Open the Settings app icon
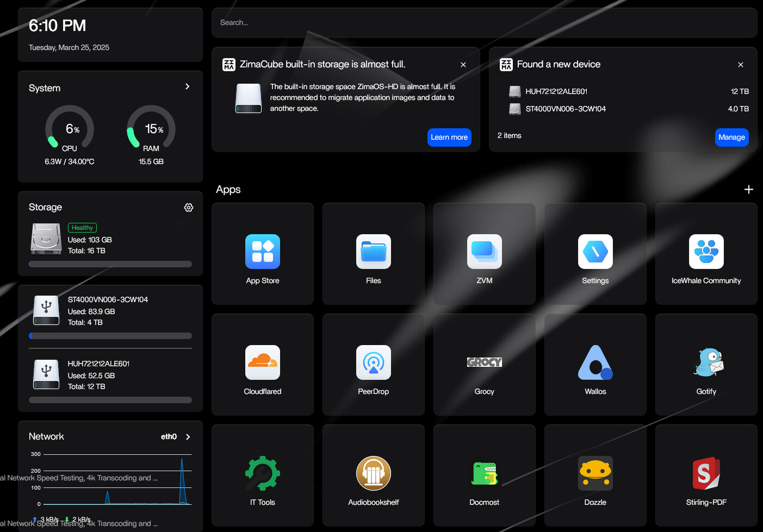Image resolution: width=763 pixels, height=532 pixels. pos(595,252)
